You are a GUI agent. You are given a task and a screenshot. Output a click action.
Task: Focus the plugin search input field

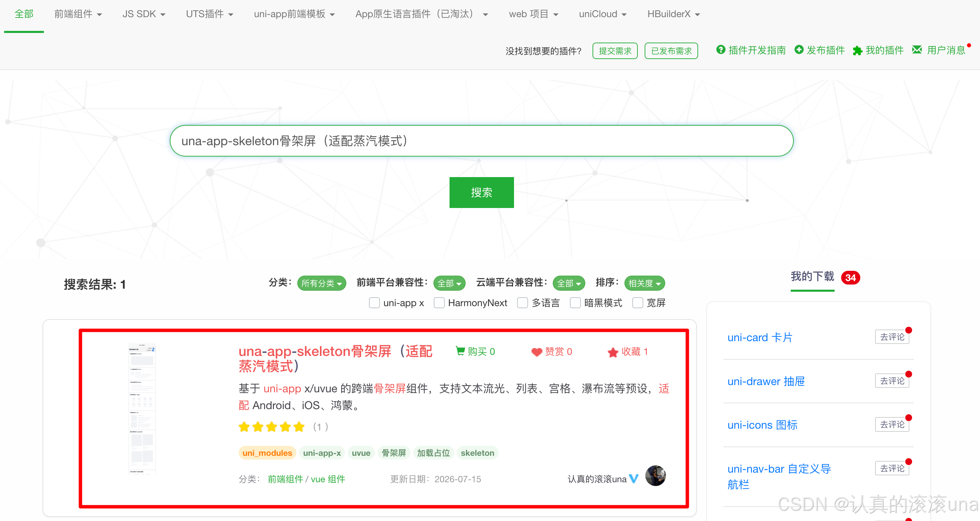tap(481, 141)
